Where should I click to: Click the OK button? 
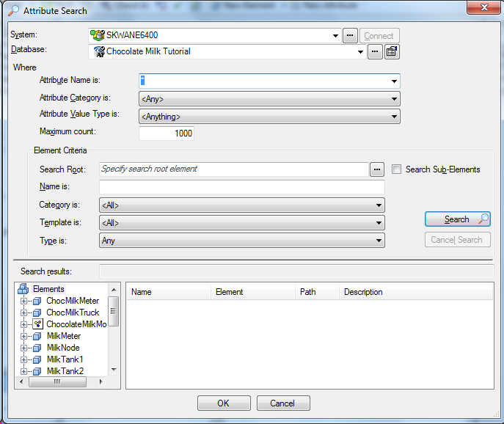pos(224,403)
